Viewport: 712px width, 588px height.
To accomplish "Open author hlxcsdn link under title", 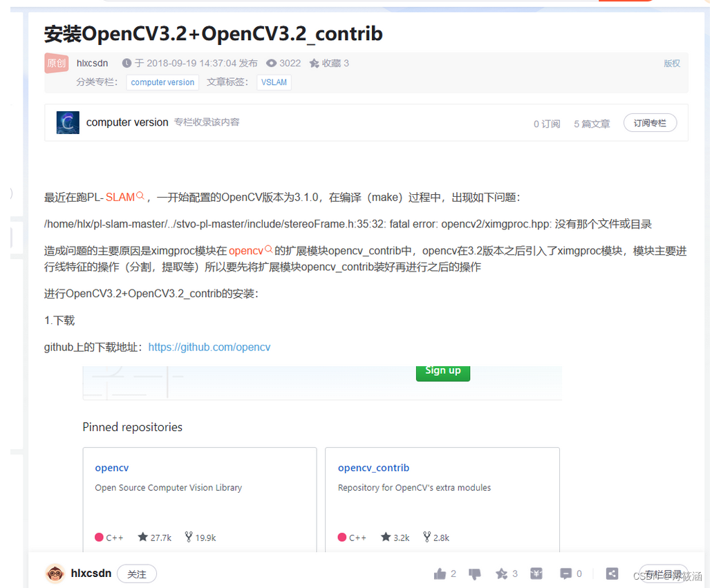I will [92, 63].
